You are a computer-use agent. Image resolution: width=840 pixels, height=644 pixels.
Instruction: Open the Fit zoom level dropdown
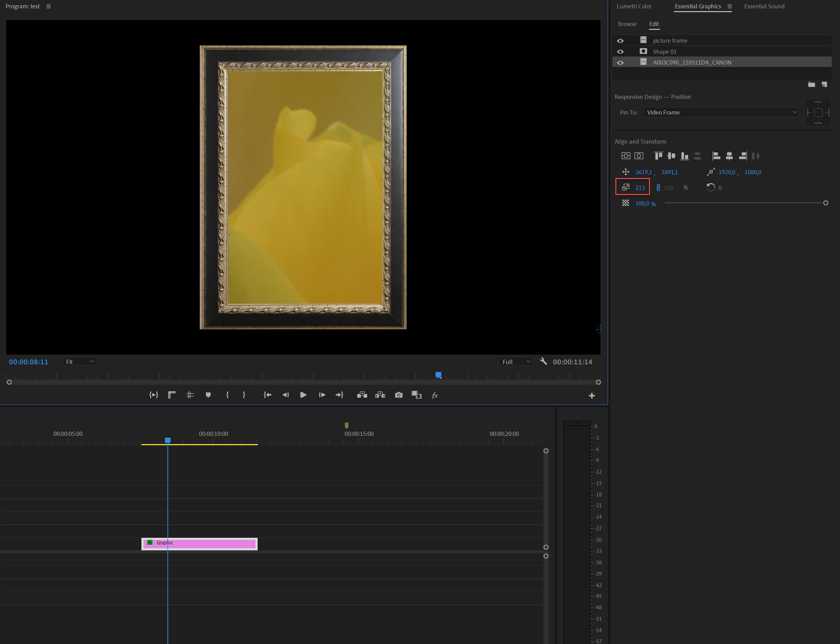(79, 362)
